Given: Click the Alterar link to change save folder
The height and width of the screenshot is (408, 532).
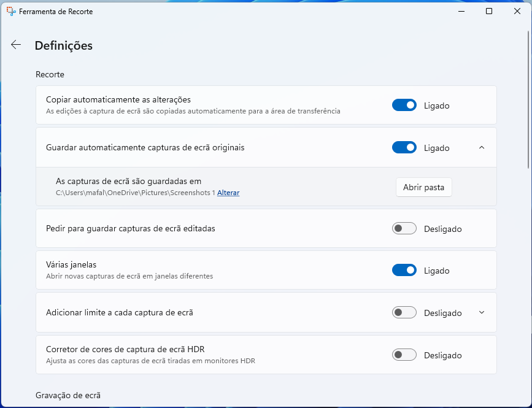Looking at the screenshot, I should tap(228, 193).
